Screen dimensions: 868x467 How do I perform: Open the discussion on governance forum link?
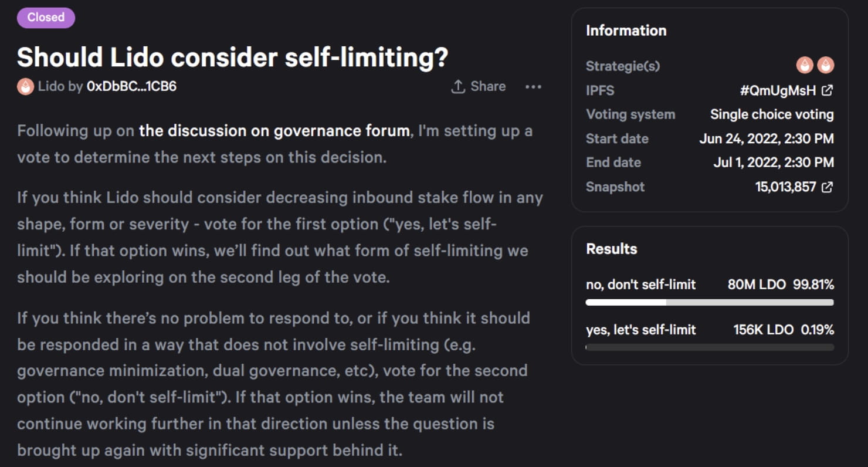(274, 130)
